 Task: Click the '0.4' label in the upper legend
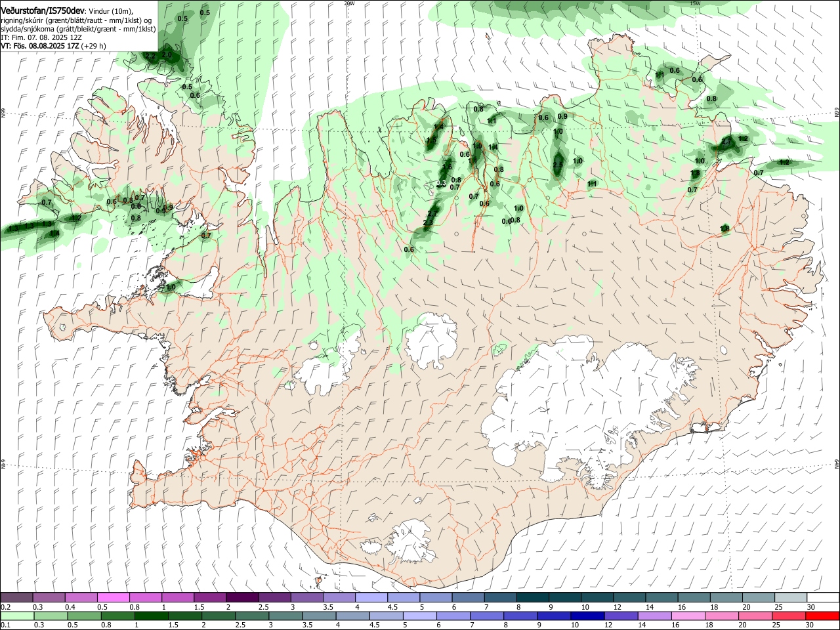point(70,607)
